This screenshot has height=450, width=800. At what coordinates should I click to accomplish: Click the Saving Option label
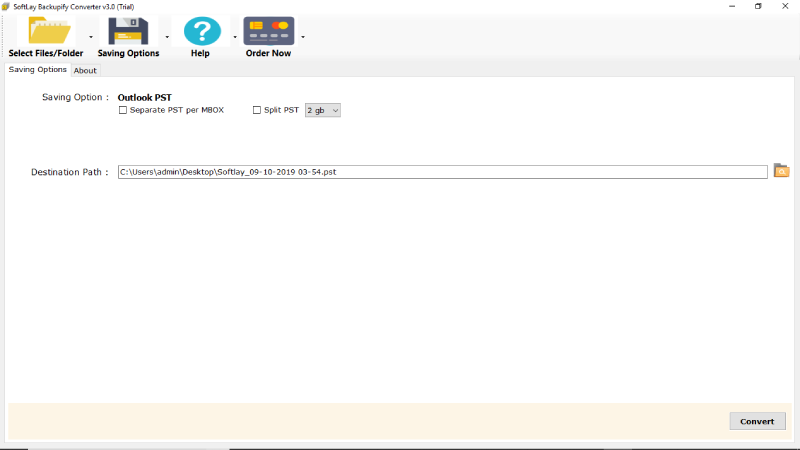[x=75, y=97]
